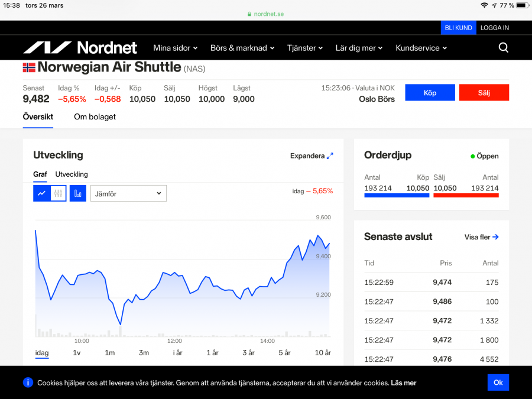532x399 pixels.
Task: Select the Utveckling chart tab
Action: click(x=72, y=174)
